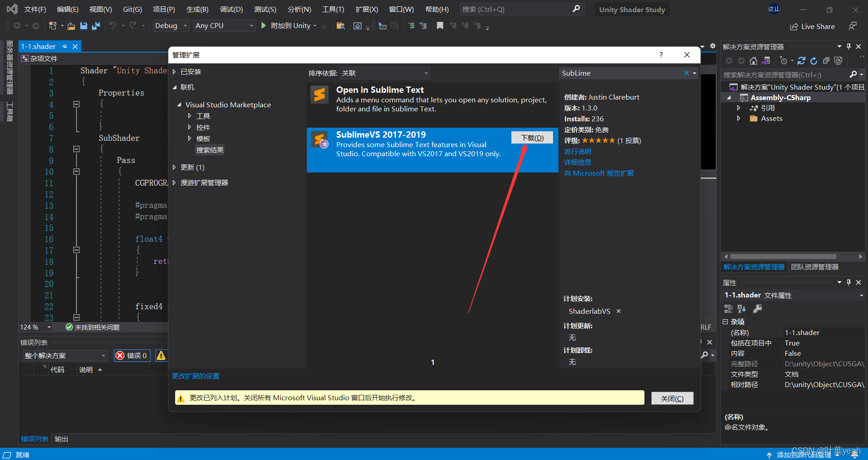
Task: Open the File menu
Action: point(35,9)
